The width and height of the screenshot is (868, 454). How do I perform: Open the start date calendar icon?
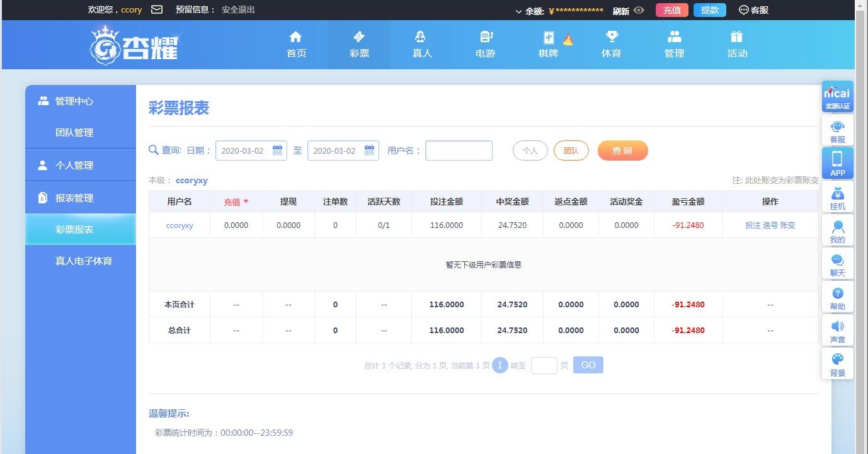pyautogui.click(x=277, y=150)
